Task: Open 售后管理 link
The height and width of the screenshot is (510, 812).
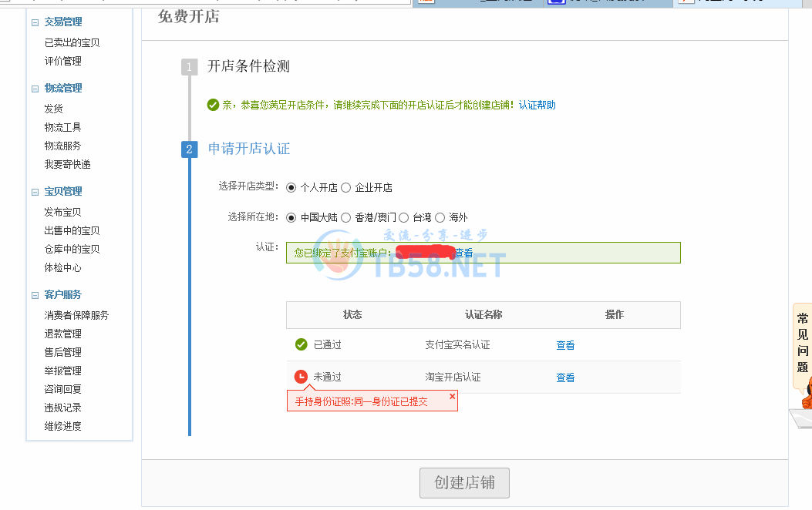Action: (x=62, y=353)
